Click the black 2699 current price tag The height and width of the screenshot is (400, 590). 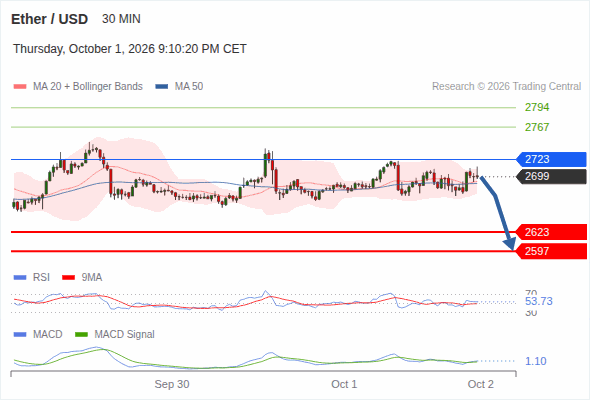(551, 176)
